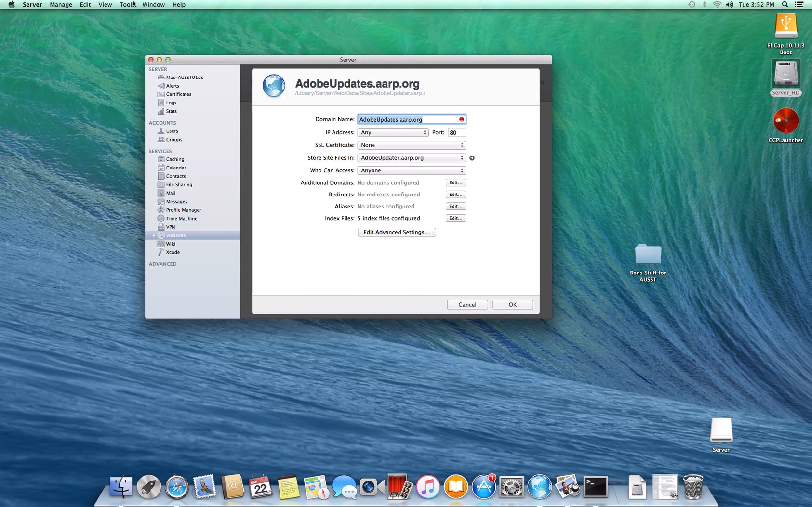This screenshot has height=507, width=812.
Task: Open the Server application menu
Action: coord(32,5)
